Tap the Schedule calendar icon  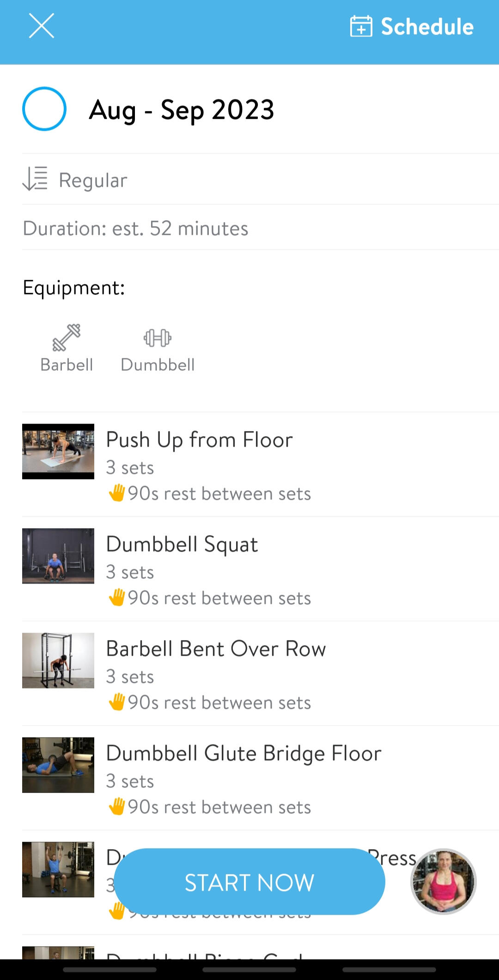click(x=361, y=26)
